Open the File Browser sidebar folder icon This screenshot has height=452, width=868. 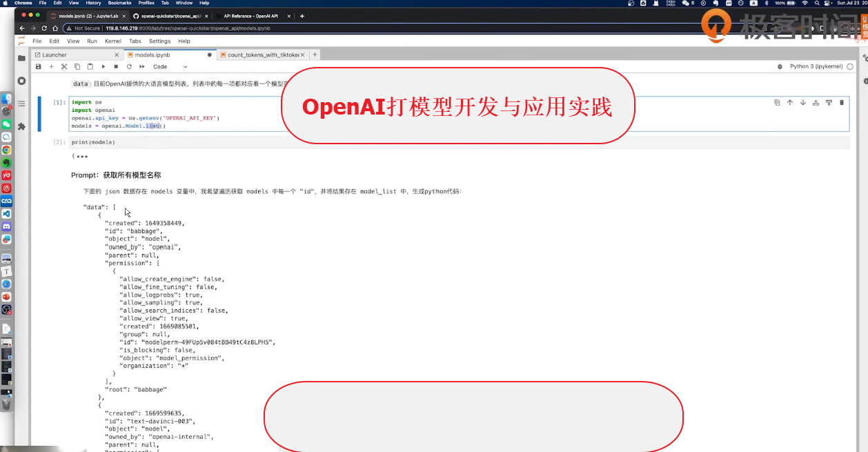coord(22,58)
